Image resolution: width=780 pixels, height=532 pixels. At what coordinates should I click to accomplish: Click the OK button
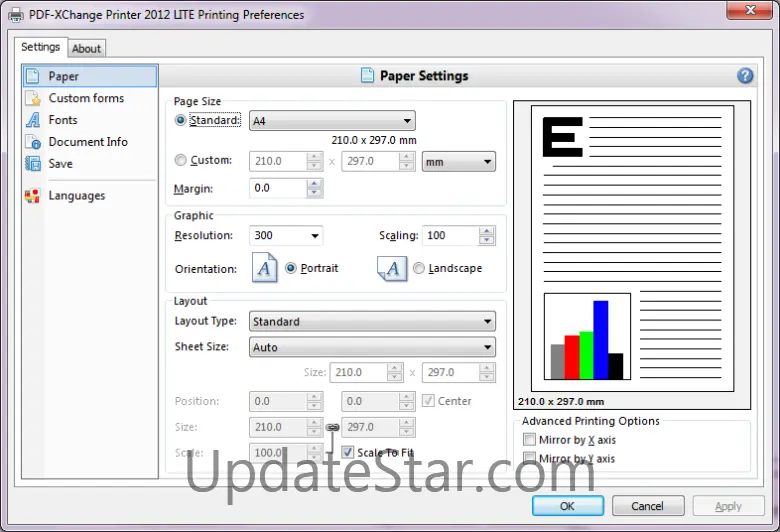[x=568, y=506]
